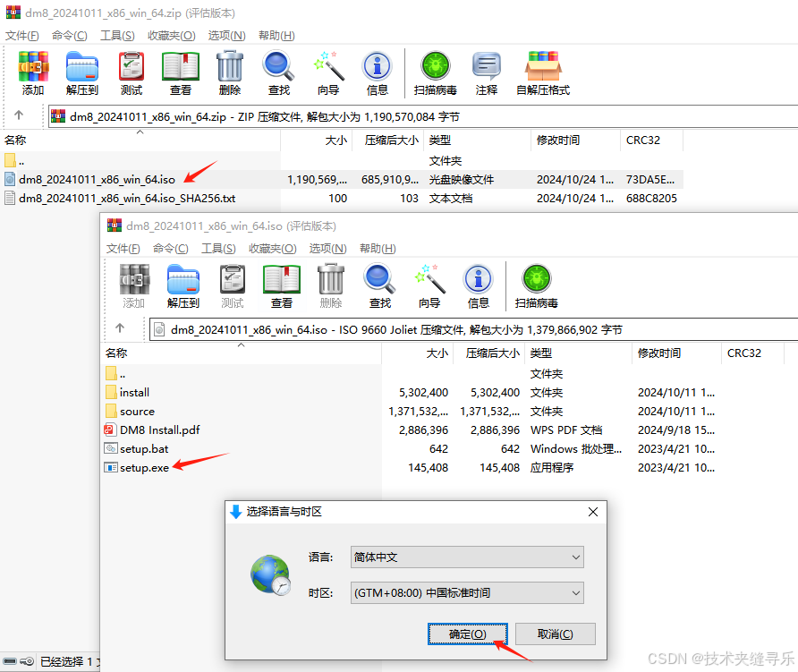Select the iso_SHA256.txt file row
Image resolution: width=798 pixels, height=672 pixels.
coord(341,198)
